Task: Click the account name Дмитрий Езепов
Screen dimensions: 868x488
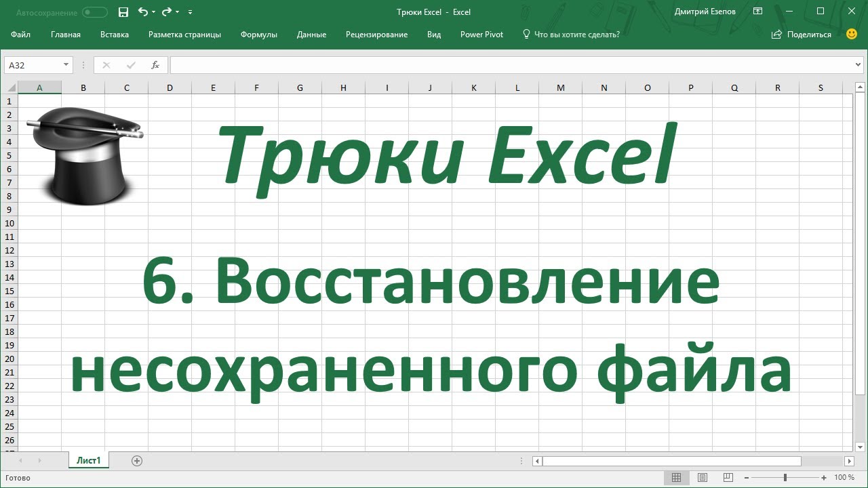Action: (705, 12)
